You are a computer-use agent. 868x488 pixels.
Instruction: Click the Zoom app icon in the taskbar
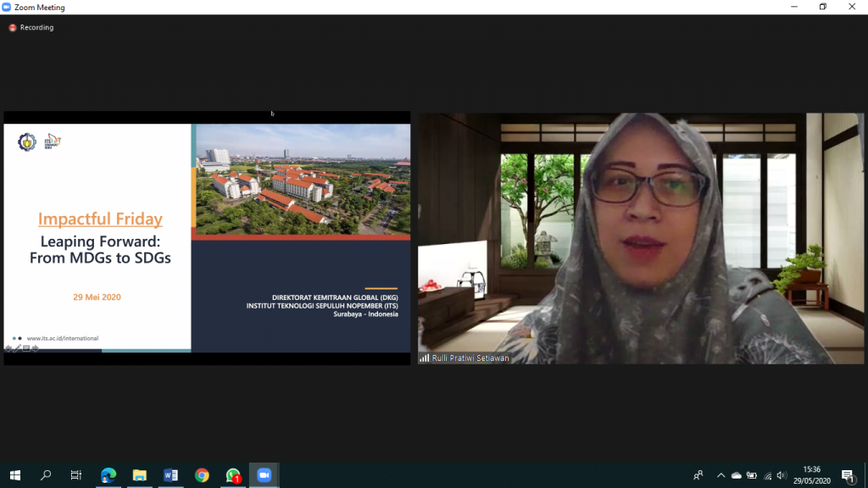[264, 475]
